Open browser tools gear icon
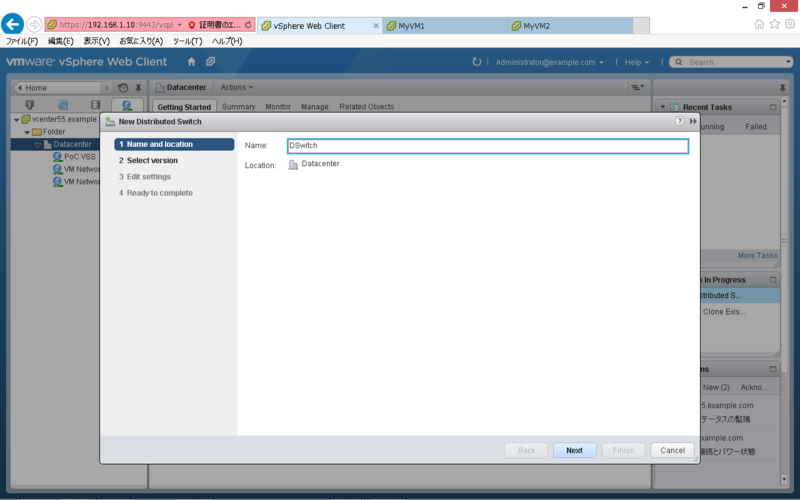800x500 pixels. 790,24
